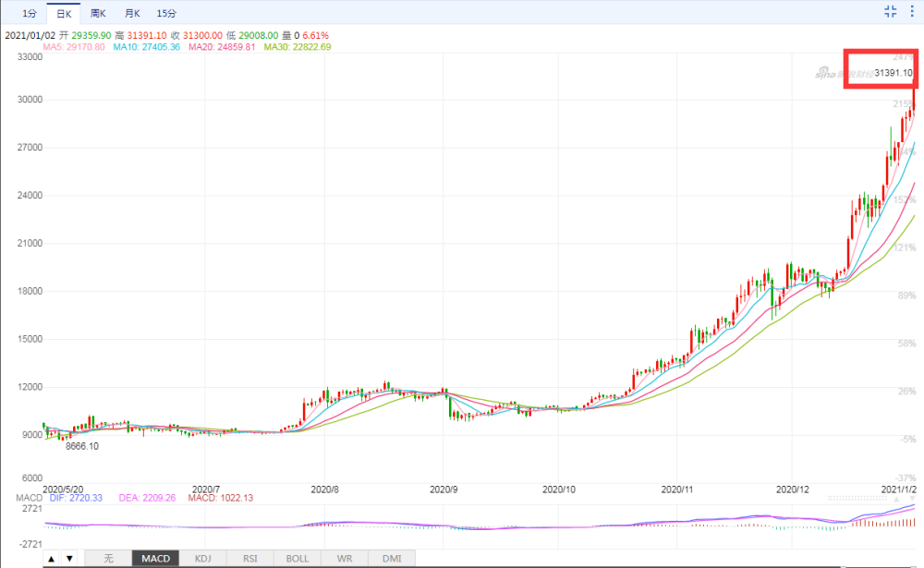924x568 pixels.
Task: Click the black down arrow beside indicator tabs
Action: click(x=69, y=558)
